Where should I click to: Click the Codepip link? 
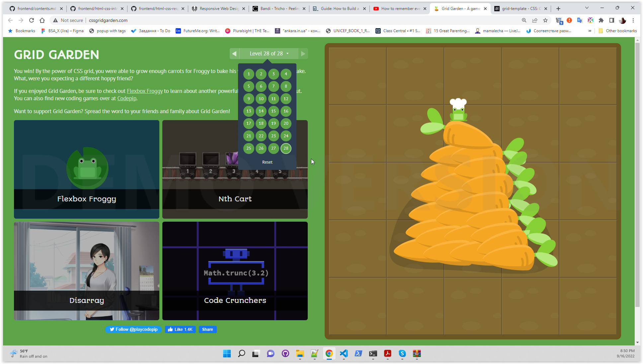127,98
